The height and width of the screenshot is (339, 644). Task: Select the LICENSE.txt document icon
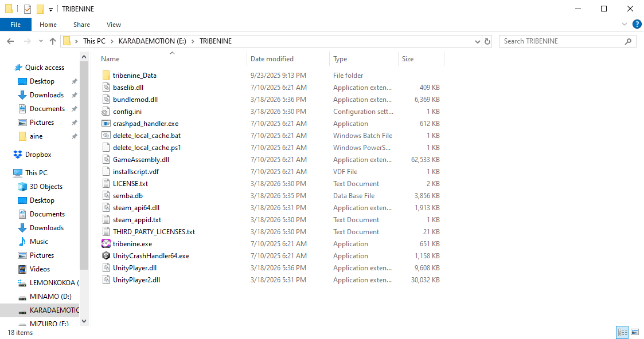(106, 184)
